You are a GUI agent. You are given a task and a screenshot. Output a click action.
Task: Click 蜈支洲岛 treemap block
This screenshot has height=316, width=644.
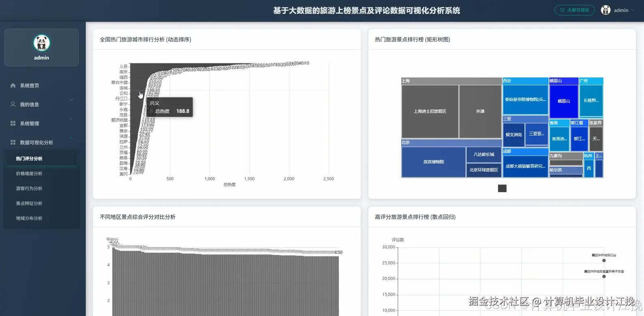[513, 135]
